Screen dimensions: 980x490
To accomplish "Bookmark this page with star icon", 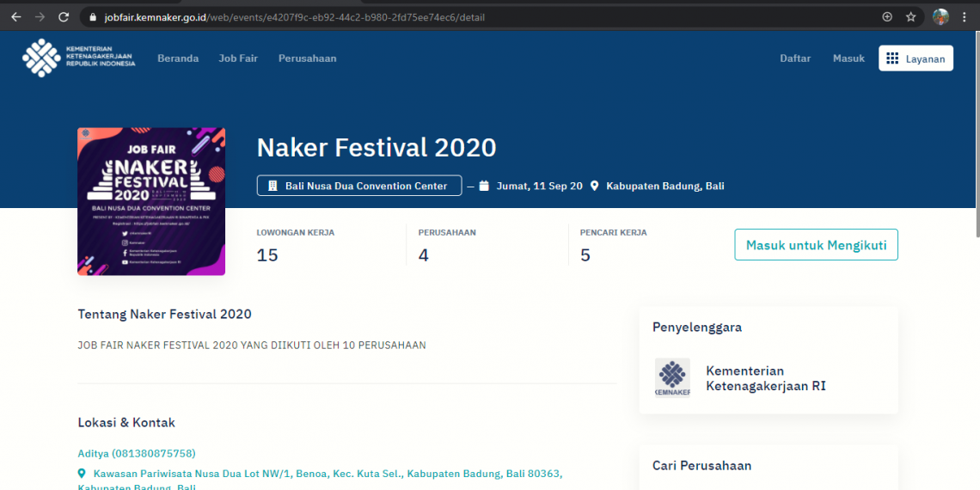I will click(910, 17).
